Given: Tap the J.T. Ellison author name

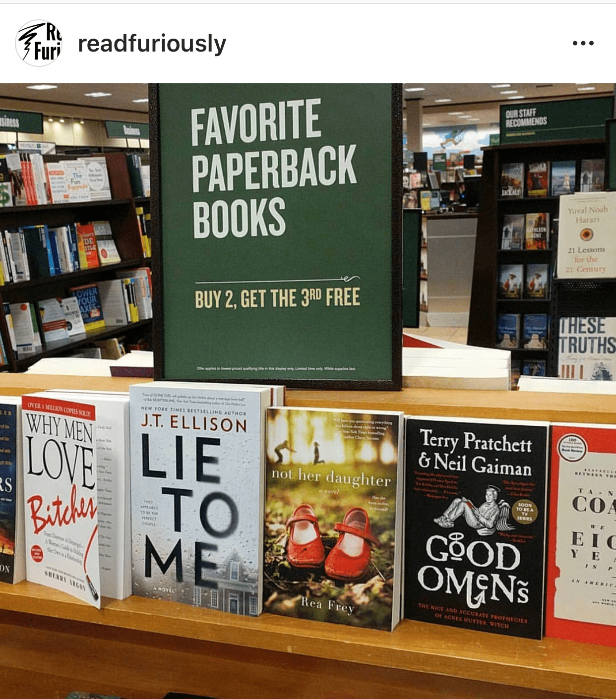Looking at the screenshot, I should click(x=194, y=423).
